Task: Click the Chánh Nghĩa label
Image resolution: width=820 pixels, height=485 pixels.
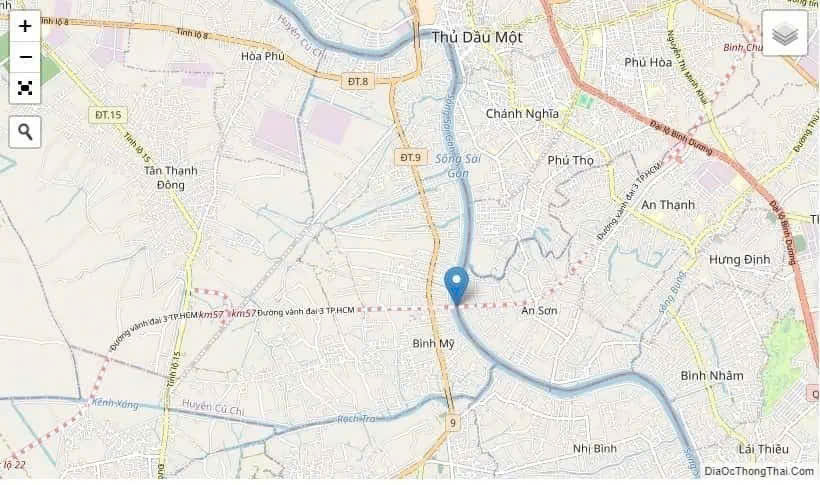Action: [522, 114]
